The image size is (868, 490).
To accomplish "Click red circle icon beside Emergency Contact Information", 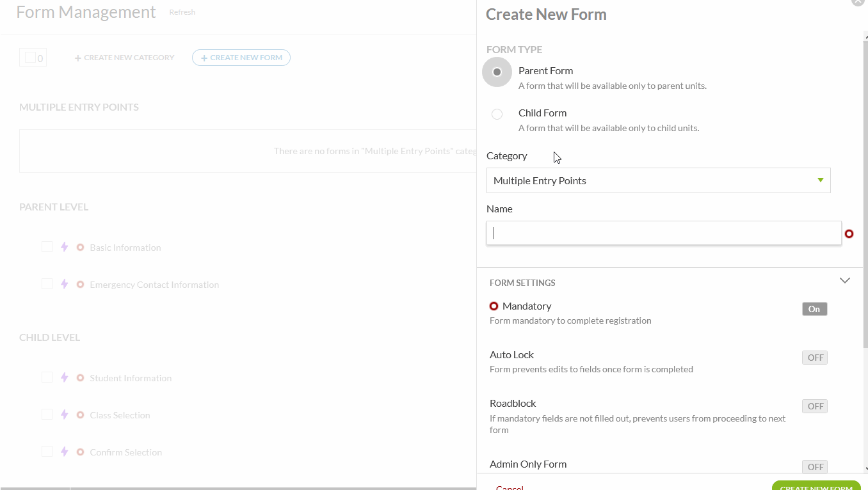I will pyautogui.click(x=80, y=284).
